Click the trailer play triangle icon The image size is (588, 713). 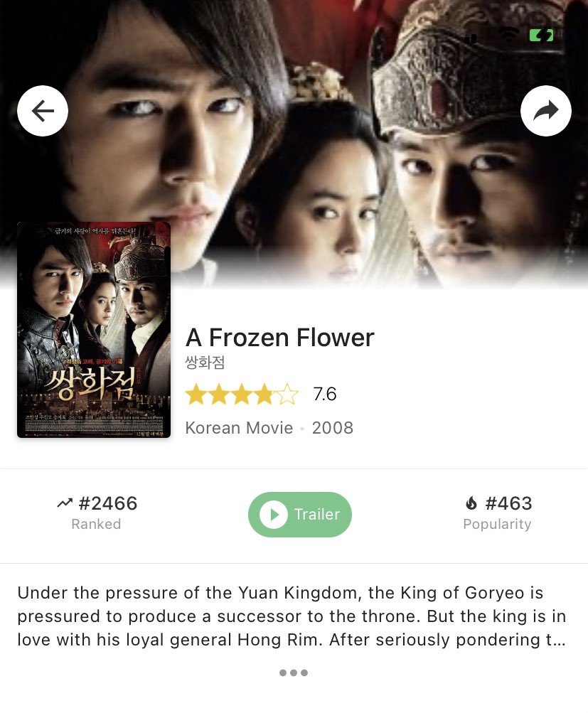click(274, 514)
